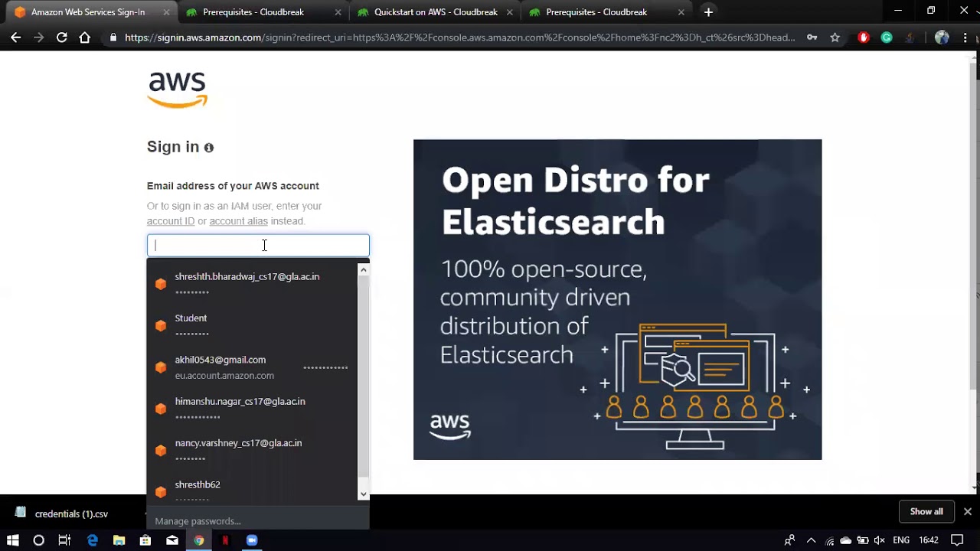Click the muted volume icon in tray
Screen dimensions: 980x551
coord(880,540)
